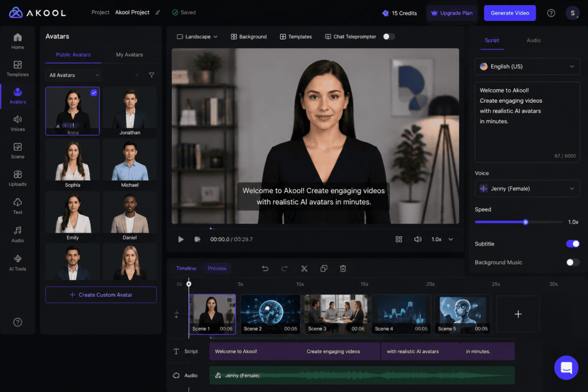Click the timeline playhead marker
Viewport: 588px width, 392px height.
188,284
